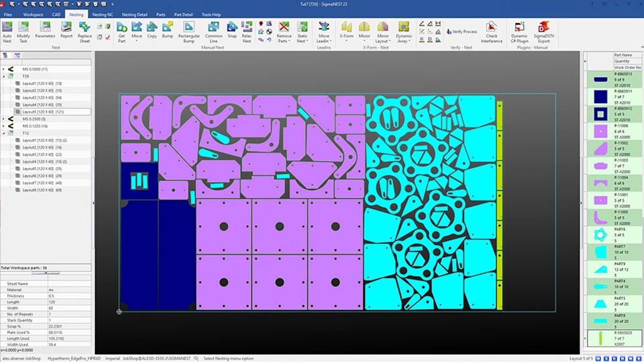Click the Relax Nest icon
The height and width of the screenshot is (362, 644).
click(x=247, y=31)
